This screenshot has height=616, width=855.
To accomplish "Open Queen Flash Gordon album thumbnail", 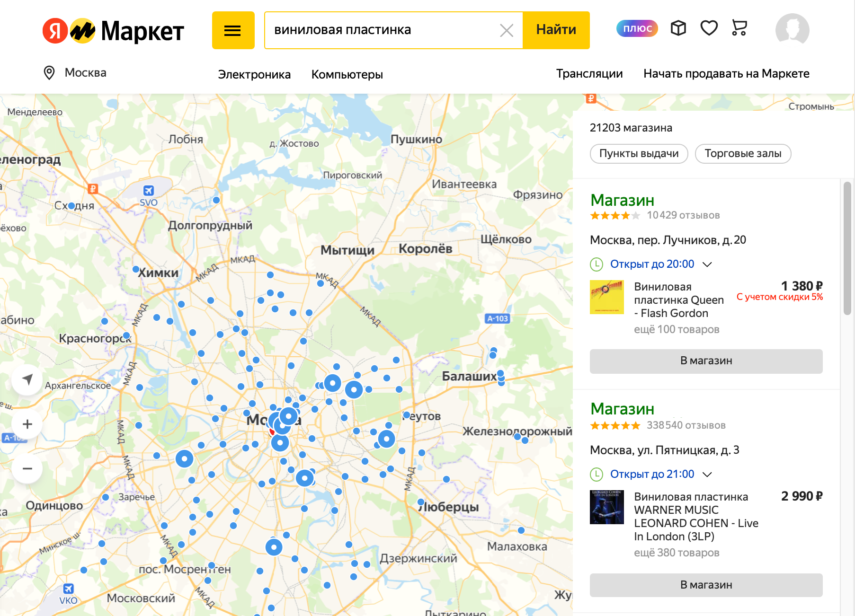I will 607,297.
